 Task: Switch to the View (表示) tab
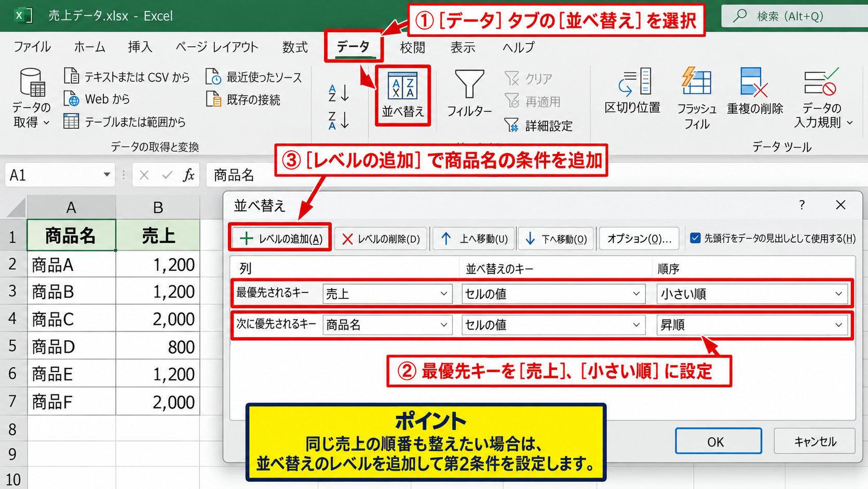pyautogui.click(x=463, y=47)
